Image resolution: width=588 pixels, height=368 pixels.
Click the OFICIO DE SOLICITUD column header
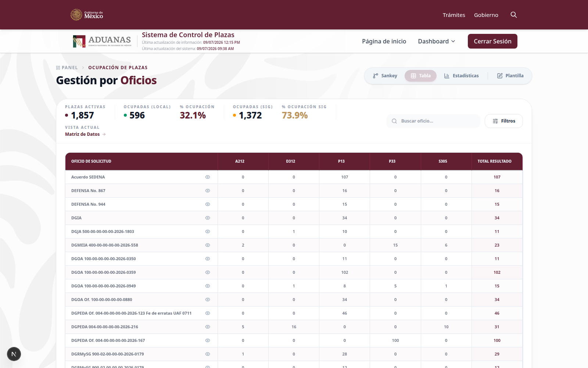point(141,161)
